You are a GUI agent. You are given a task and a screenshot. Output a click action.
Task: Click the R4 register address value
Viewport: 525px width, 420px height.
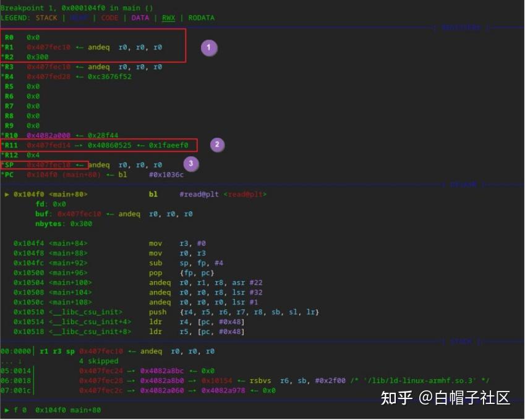45,77
